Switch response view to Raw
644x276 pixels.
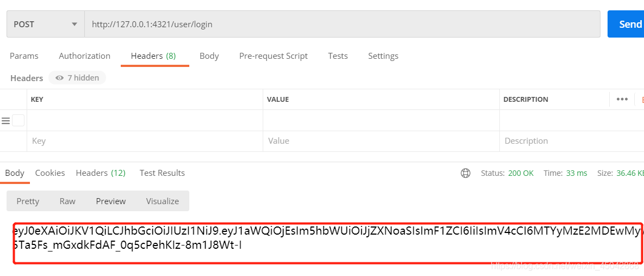(67, 201)
